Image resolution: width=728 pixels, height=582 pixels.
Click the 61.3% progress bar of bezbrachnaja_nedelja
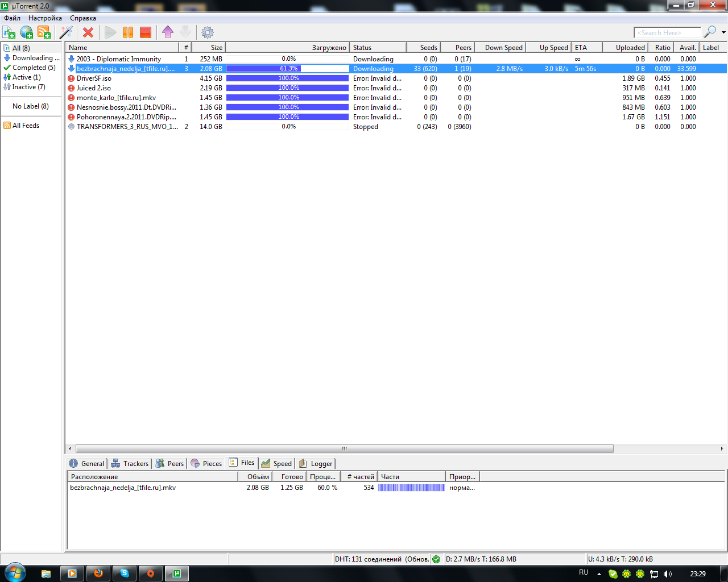click(x=287, y=69)
